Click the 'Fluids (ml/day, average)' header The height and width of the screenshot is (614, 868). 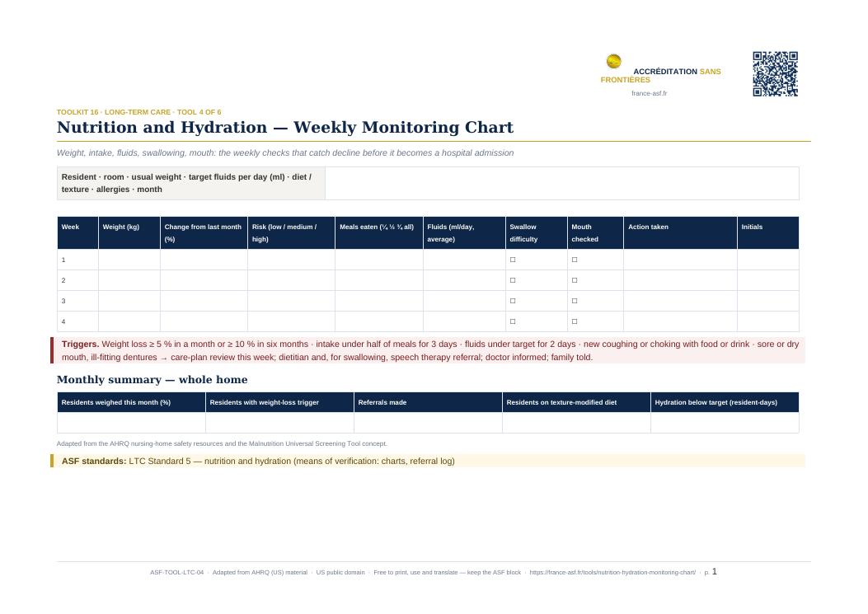click(464, 232)
